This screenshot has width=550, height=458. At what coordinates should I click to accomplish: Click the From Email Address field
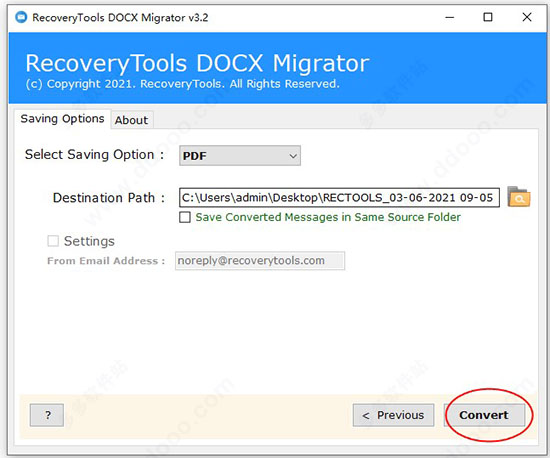click(x=260, y=261)
